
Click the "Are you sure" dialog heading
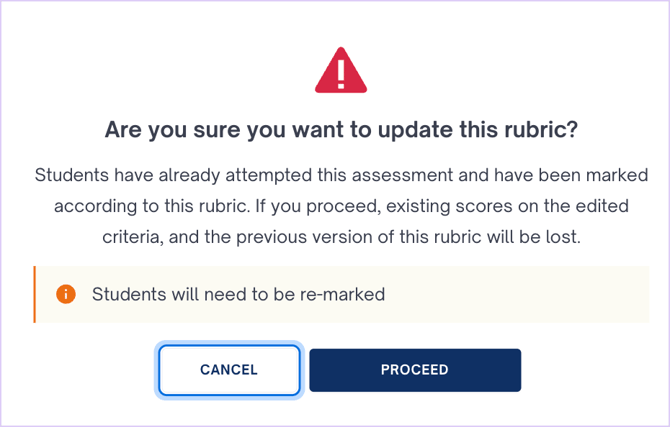click(x=341, y=131)
